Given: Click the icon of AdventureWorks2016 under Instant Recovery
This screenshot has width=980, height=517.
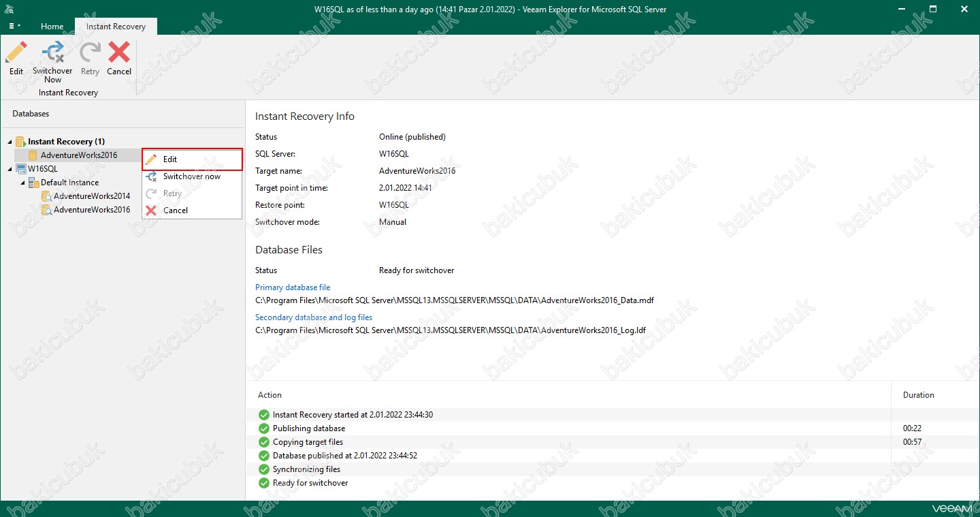Looking at the screenshot, I should pyautogui.click(x=33, y=155).
